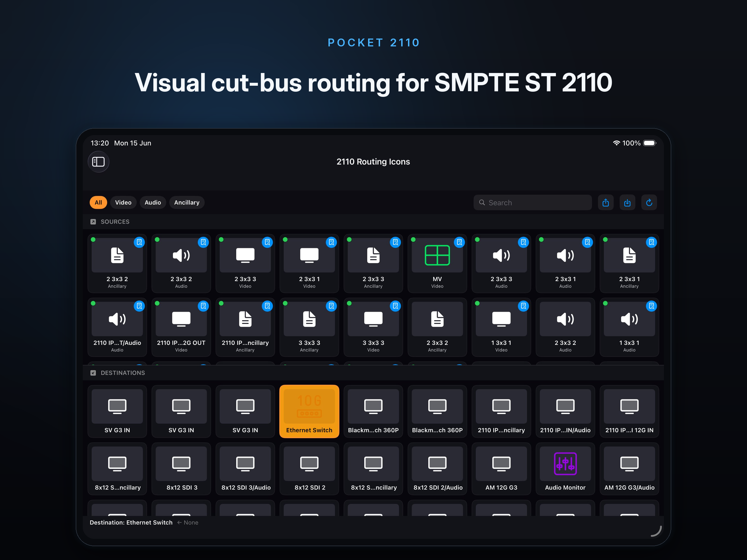The height and width of the screenshot is (560, 747).
Task: Click the 100% battery percentage text
Action: pyautogui.click(x=631, y=143)
